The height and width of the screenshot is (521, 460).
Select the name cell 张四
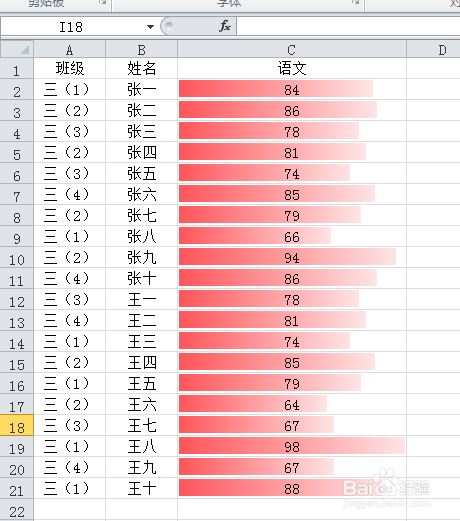click(x=142, y=153)
